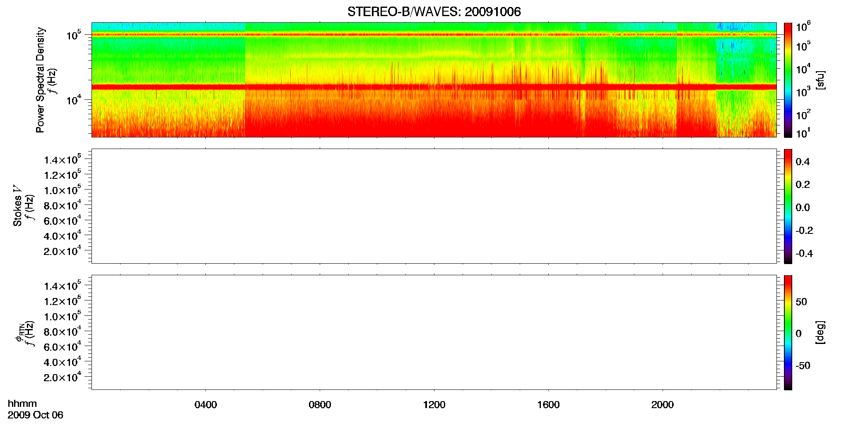Click the 2.0×10^4 tick in Stokes V panel
868x447 pixels.
click(x=63, y=251)
